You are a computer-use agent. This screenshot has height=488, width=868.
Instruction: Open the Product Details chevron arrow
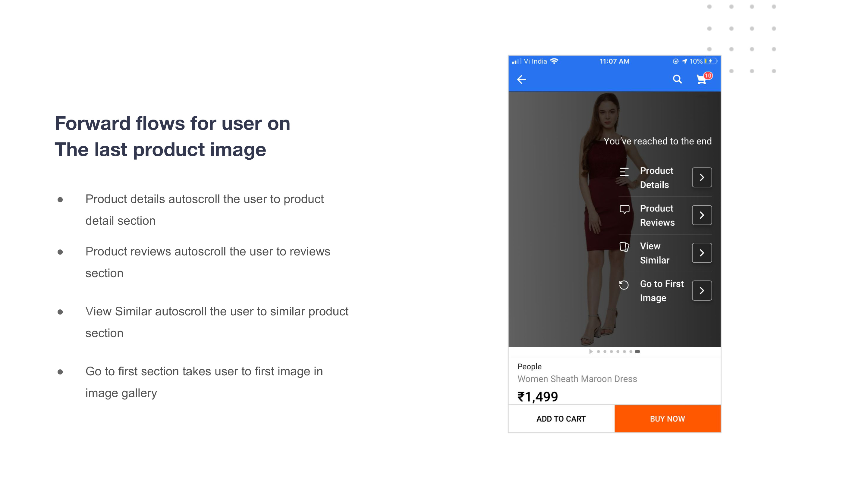pyautogui.click(x=702, y=177)
